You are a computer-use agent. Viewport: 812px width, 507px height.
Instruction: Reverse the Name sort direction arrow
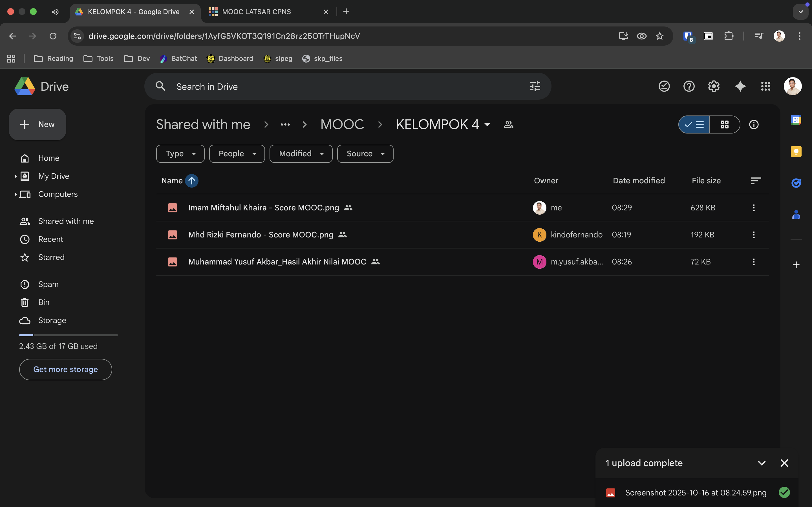pos(192,181)
